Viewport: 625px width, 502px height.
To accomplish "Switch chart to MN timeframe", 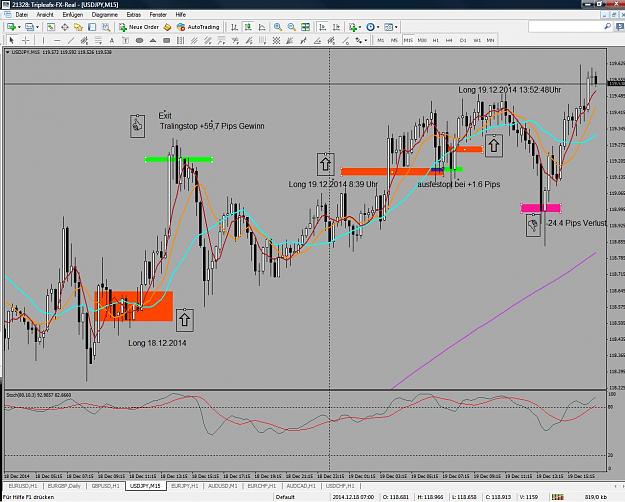I will coord(490,40).
